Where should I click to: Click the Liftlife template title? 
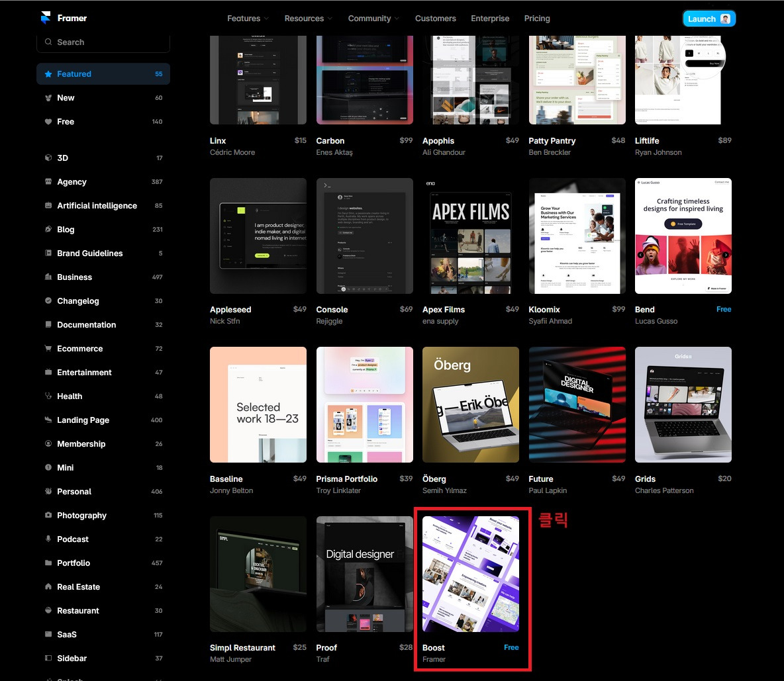point(647,141)
